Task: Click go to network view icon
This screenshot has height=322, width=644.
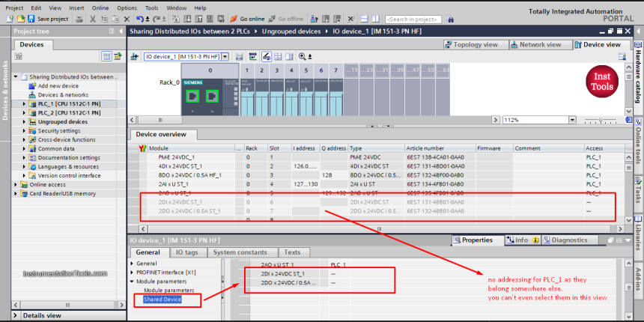Action: pos(135,57)
